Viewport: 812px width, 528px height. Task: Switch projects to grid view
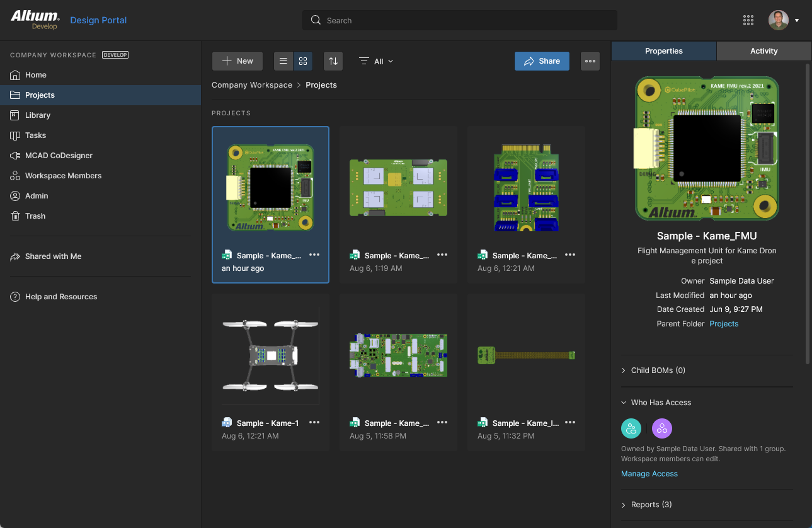coord(302,60)
